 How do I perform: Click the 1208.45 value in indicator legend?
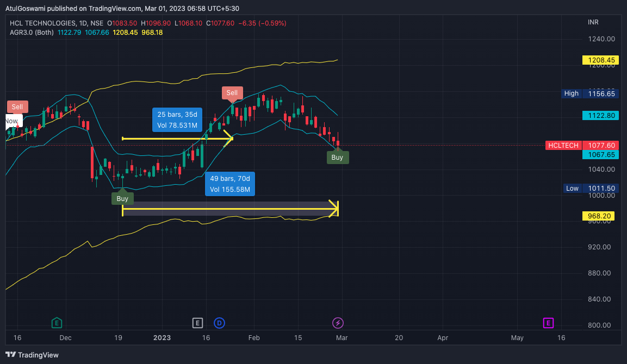tap(125, 33)
